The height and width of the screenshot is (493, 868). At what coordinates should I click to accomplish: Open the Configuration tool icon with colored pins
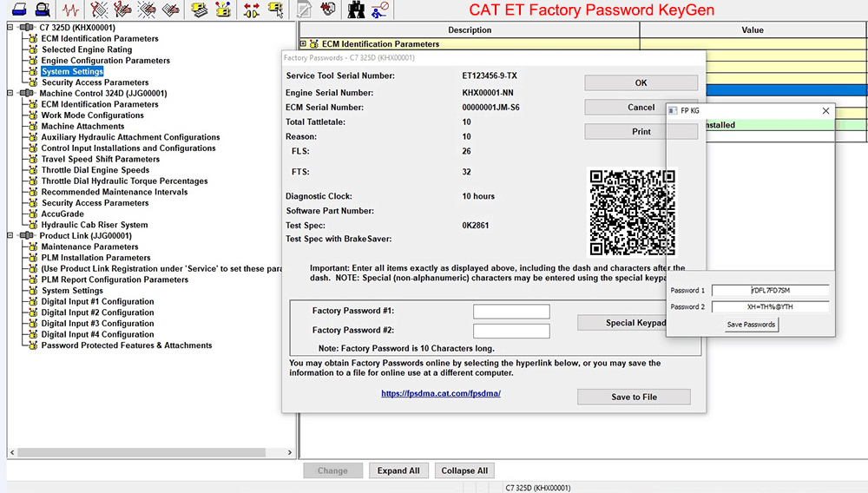(223, 9)
